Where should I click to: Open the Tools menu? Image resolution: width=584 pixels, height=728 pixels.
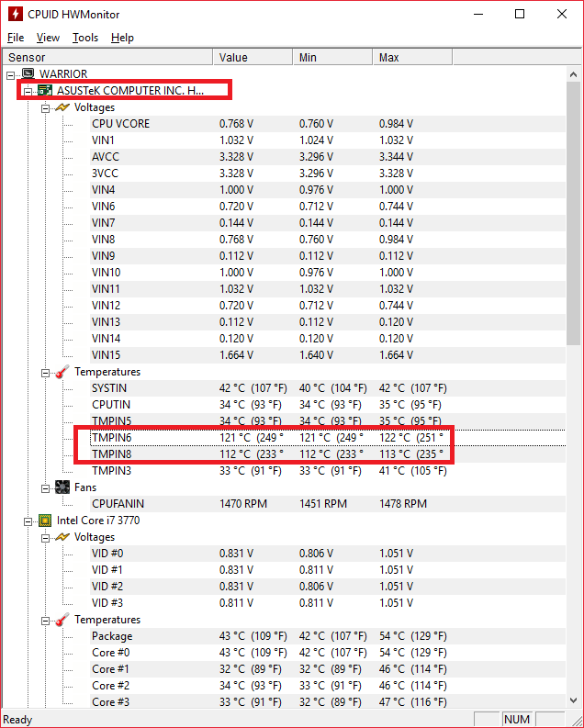click(85, 38)
